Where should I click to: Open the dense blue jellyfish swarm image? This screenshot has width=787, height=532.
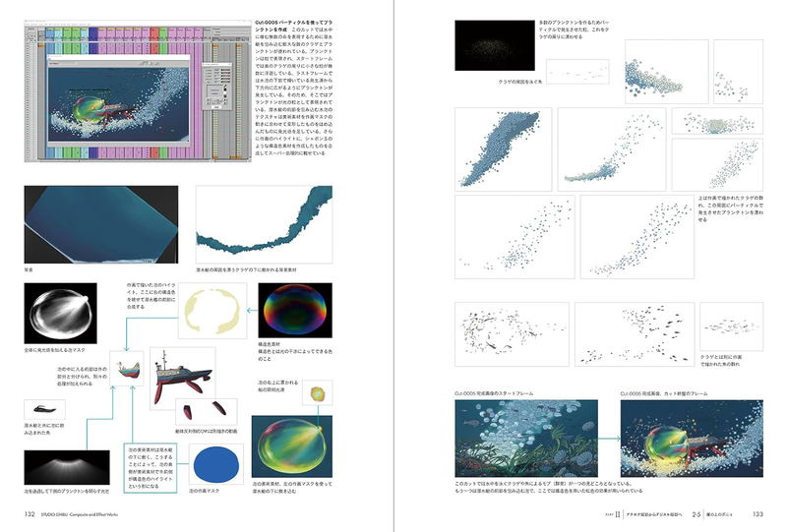coord(503,149)
